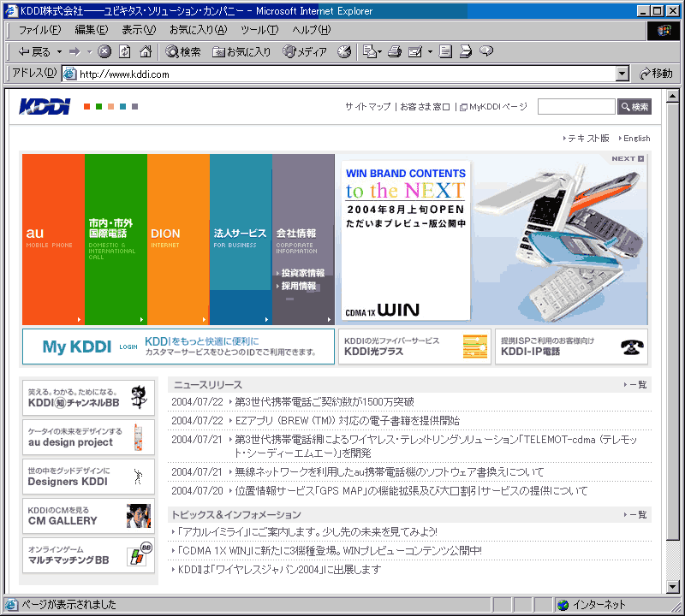
Task: Open the back button history dropdown arrow
Action: (x=59, y=51)
